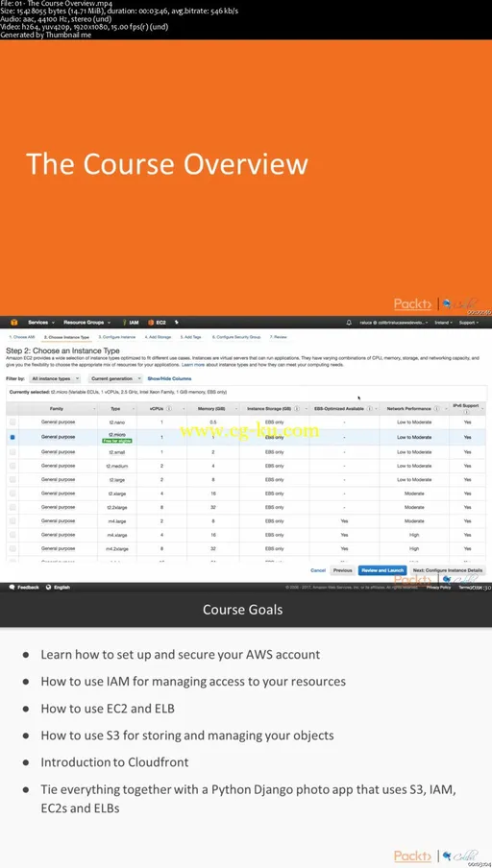Open the EC2 shortcut icon
The height and width of the screenshot is (868, 492).
pyautogui.click(x=150, y=323)
